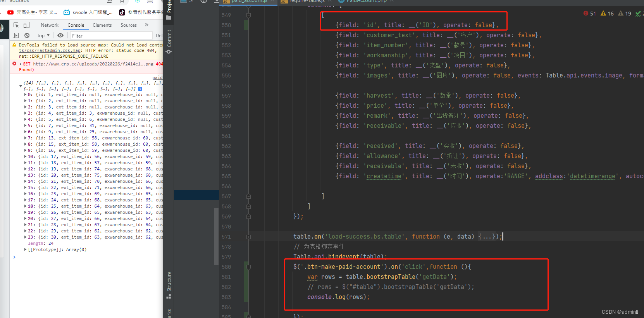
Task: Click line number 555 in gutter
Action: click(226, 76)
